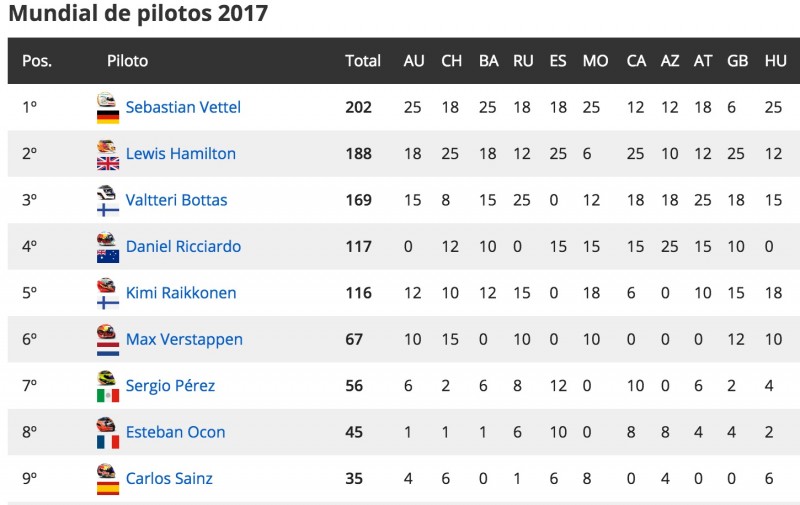The height and width of the screenshot is (505, 800).
Task: Click Max Verstappen's helmet icon
Action: [x=107, y=332]
